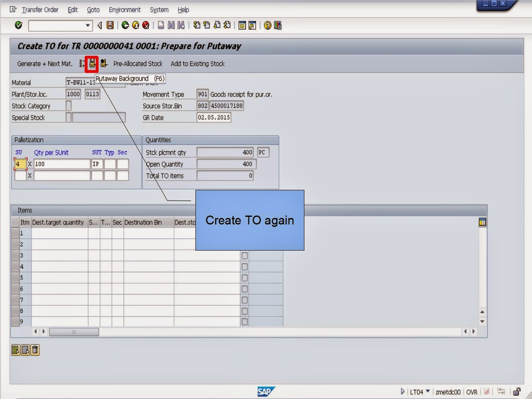Image resolution: width=532 pixels, height=399 pixels.
Task: Click the Destination Bin column header
Action: pos(149,222)
